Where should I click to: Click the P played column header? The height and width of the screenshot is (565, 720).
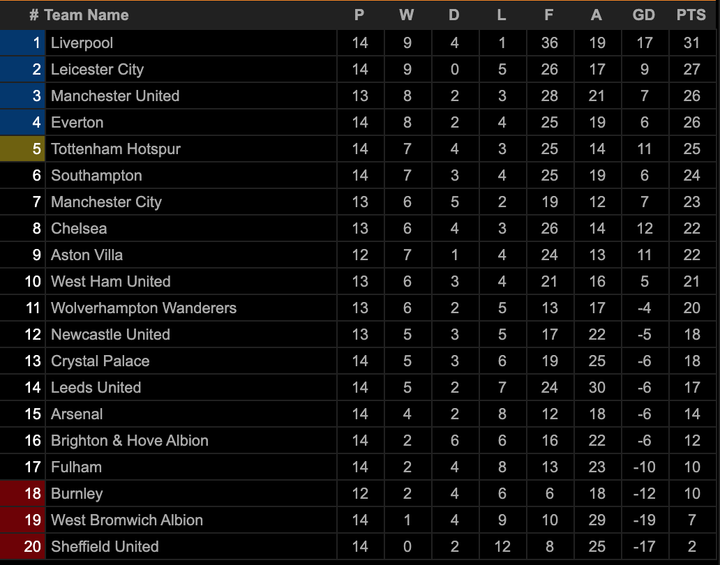point(359,15)
